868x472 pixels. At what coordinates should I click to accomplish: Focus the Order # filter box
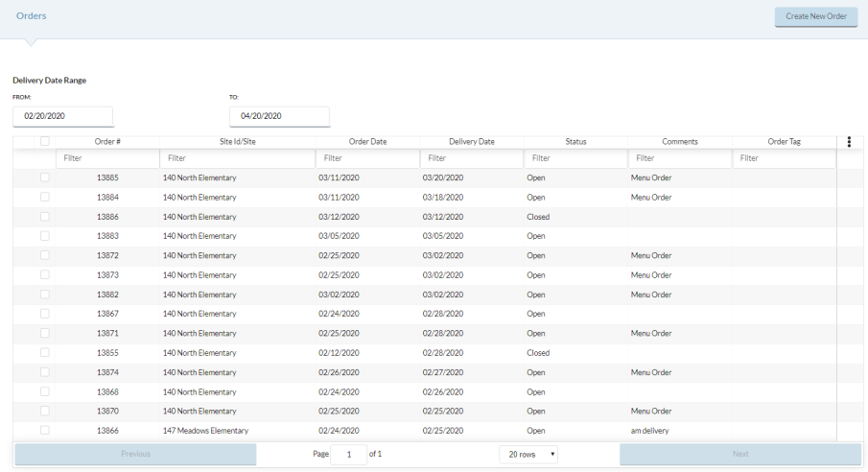point(107,158)
